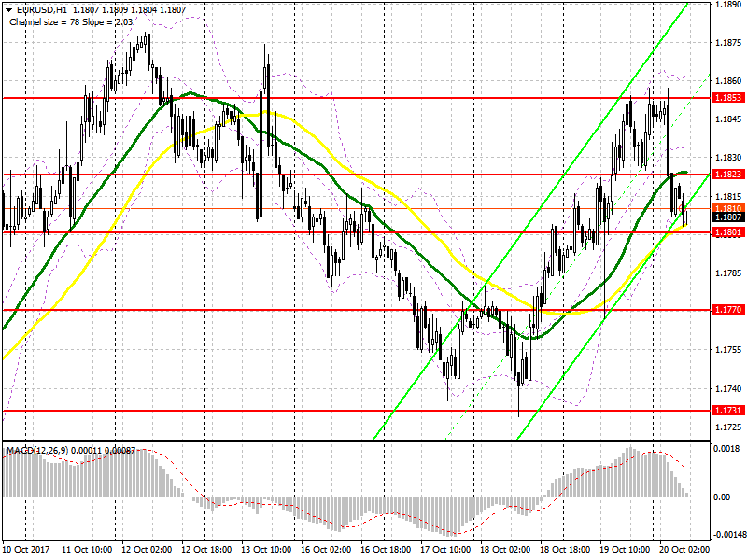Click the 1.1875 price scale value
The image size is (747, 560).
tap(728, 43)
